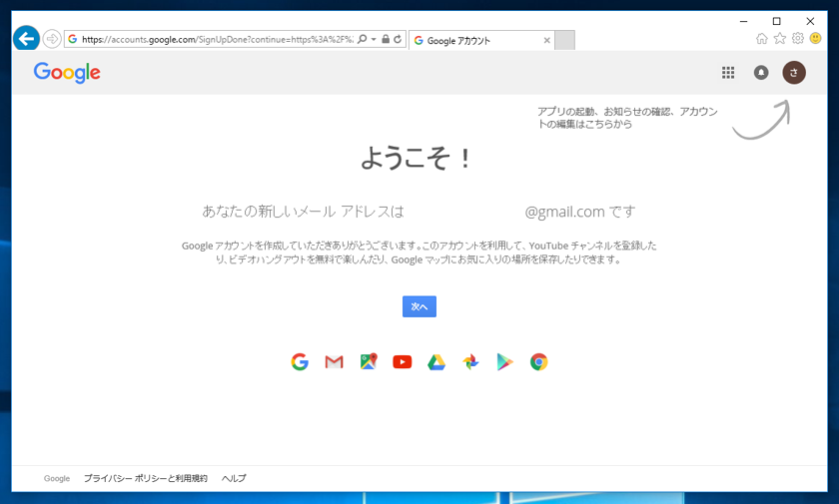Click the browser back arrow button
The height and width of the screenshot is (504, 839).
(26, 39)
